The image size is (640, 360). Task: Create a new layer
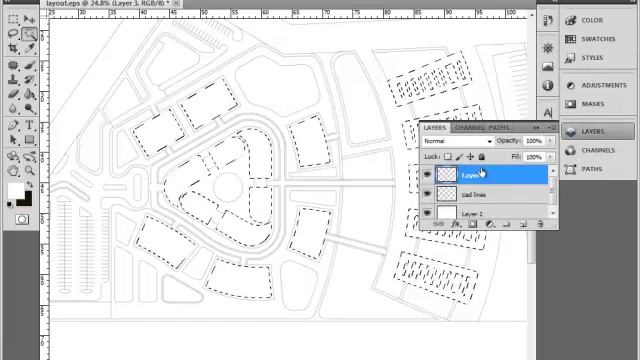(524, 224)
